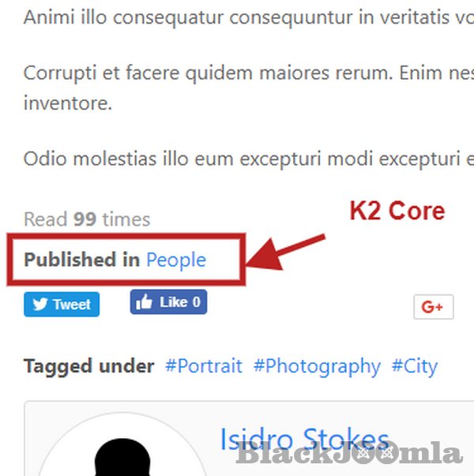474x476 pixels.
Task: Click the author silhouette avatar
Action: 122,456
